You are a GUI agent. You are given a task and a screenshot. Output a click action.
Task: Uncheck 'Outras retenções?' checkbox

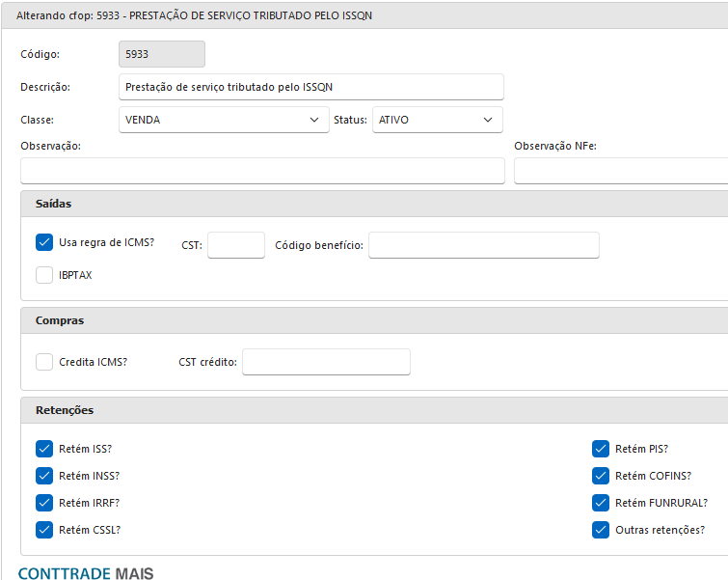click(x=601, y=530)
